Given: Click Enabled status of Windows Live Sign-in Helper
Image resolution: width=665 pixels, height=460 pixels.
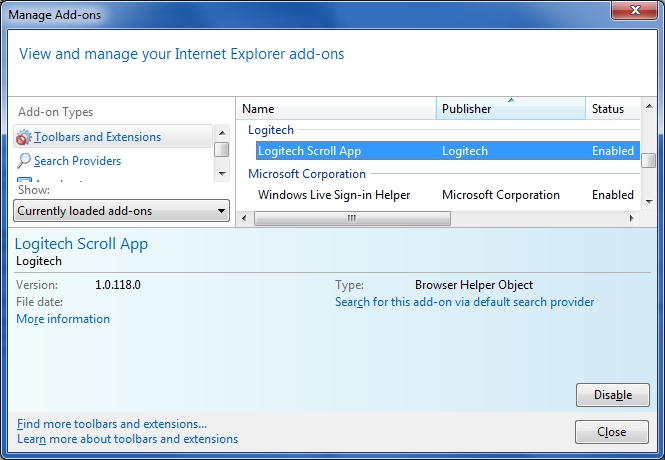Looking at the screenshot, I should tap(613, 195).
